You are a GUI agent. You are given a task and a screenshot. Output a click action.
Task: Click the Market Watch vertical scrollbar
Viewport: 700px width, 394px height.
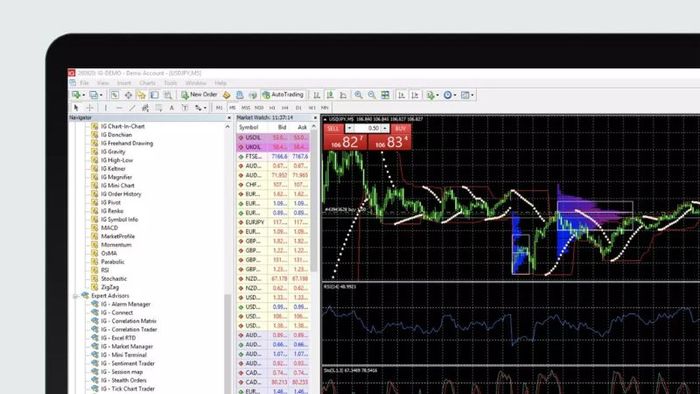[314, 201]
